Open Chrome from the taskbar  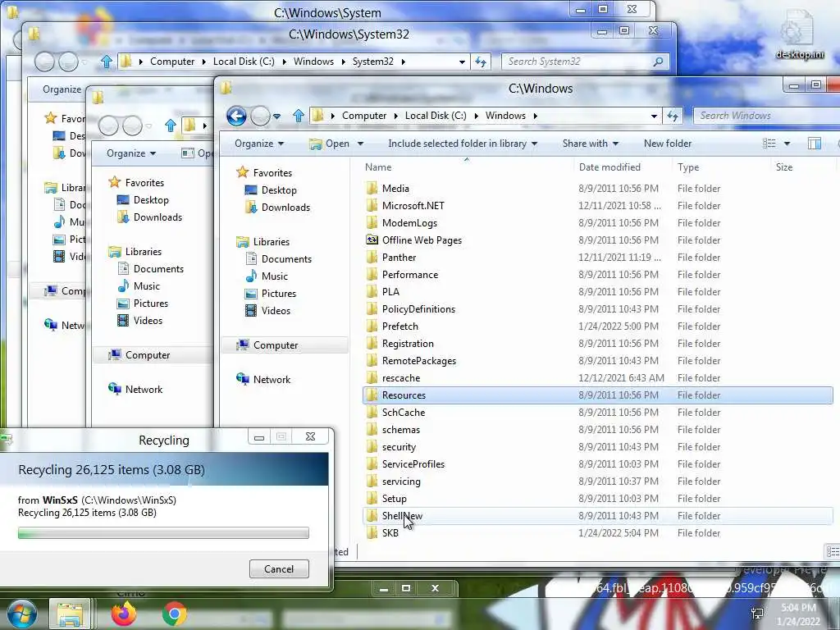[174, 614]
